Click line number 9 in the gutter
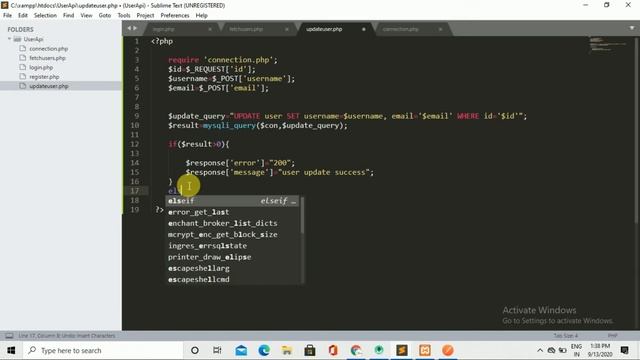 (x=137, y=116)
